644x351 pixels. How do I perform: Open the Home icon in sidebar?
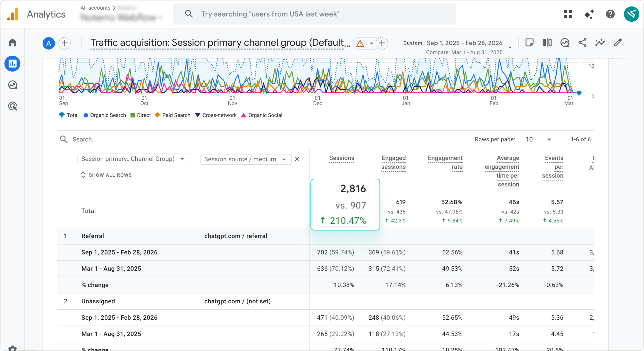[x=12, y=43]
